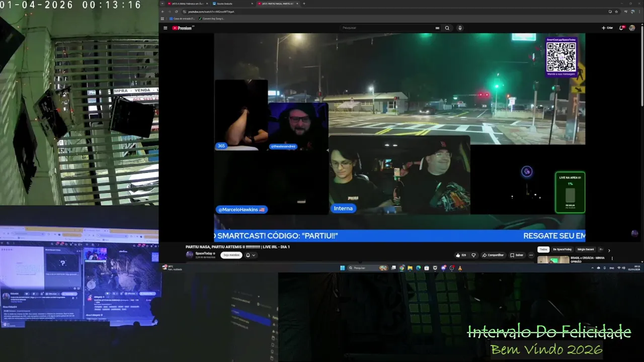The height and width of the screenshot is (362, 644).
Task: Dislike the video with thumbs down
Action: 473,255
